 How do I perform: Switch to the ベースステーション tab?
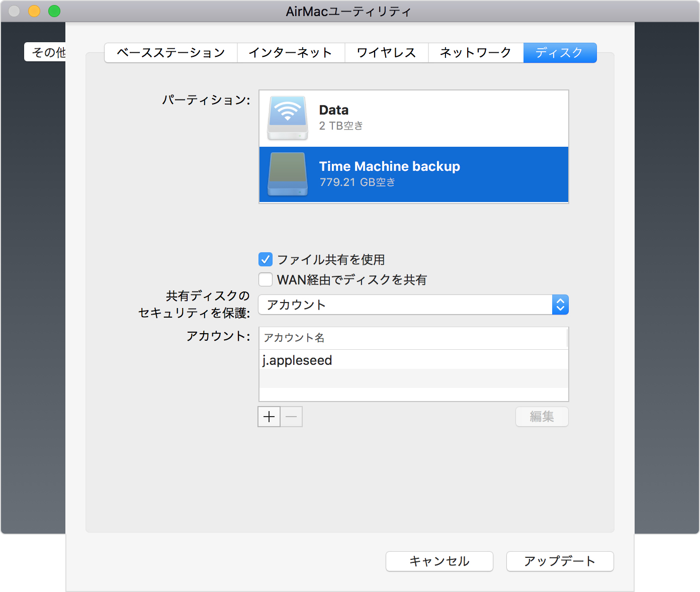[x=171, y=53]
